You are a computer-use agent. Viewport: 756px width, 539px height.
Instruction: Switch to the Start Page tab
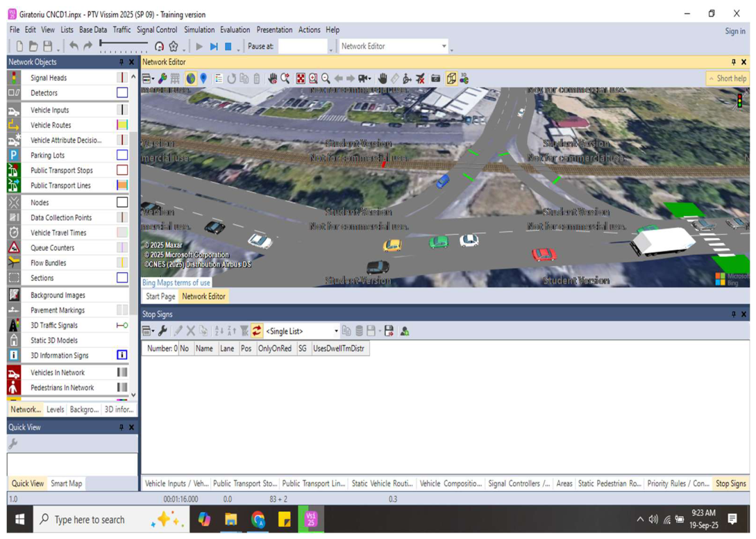(x=160, y=297)
